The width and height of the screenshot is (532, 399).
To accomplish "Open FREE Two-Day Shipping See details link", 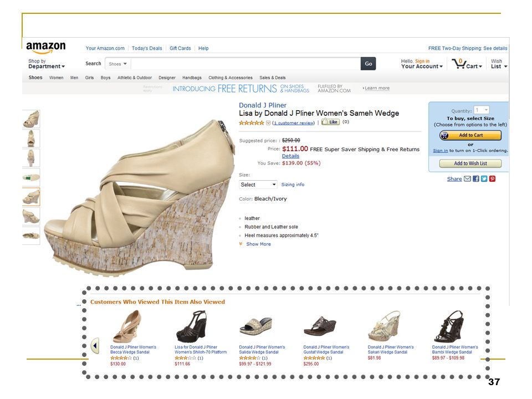I will click(468, 48).
